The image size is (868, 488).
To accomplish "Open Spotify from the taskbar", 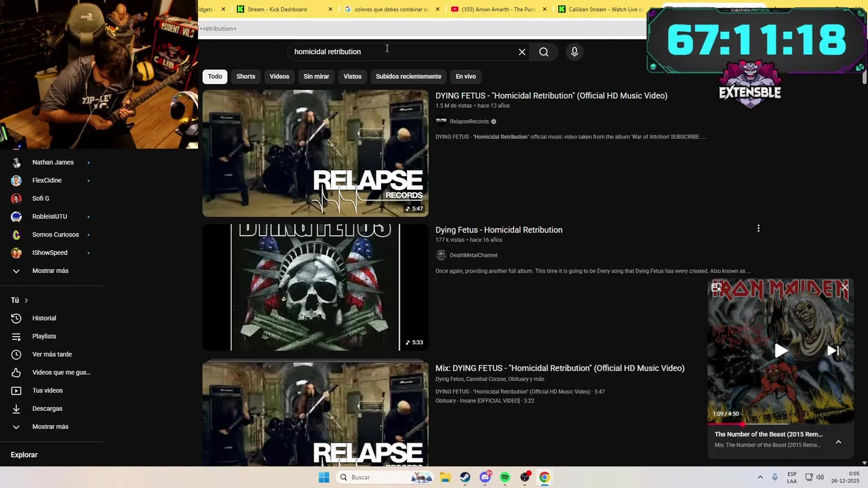I will click(x=505, y=477).
